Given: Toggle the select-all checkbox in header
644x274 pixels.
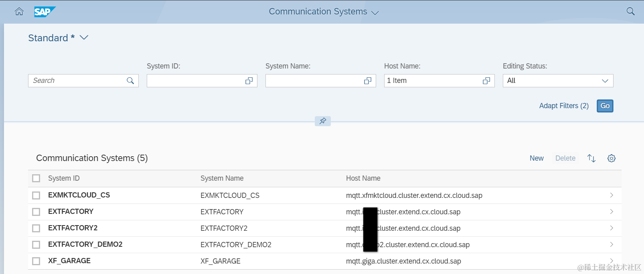Looking at the screenshot, I should pos(36,178).
